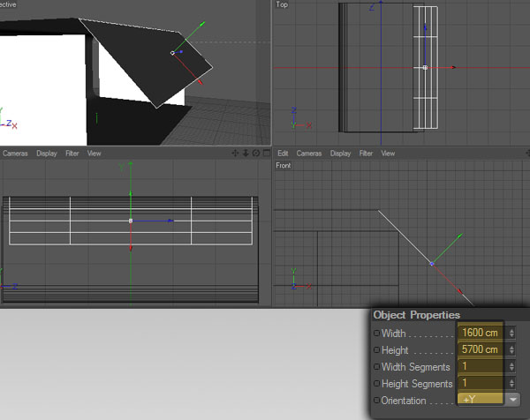Image resolution: width=530 pixels, height=420 pixels.
Task: Open Edit menu in the Front viewport
Action: [283, 154]
